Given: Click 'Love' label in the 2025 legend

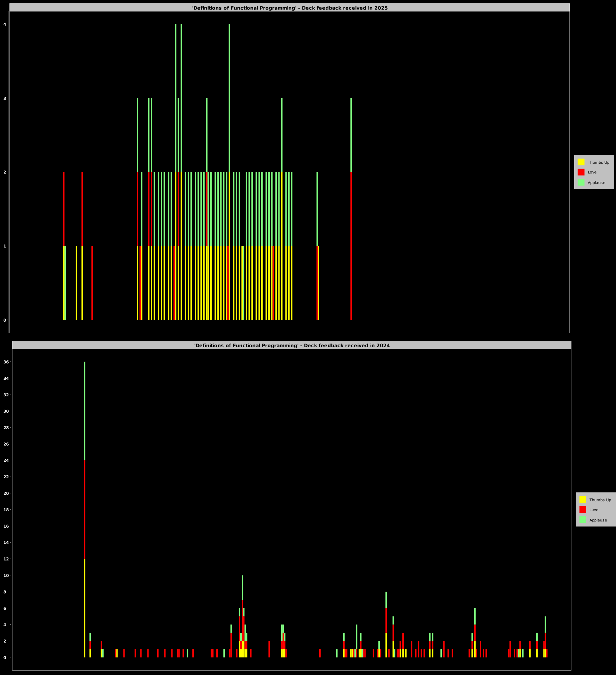Looking at the screenshot, I should (x=592, y=172).
